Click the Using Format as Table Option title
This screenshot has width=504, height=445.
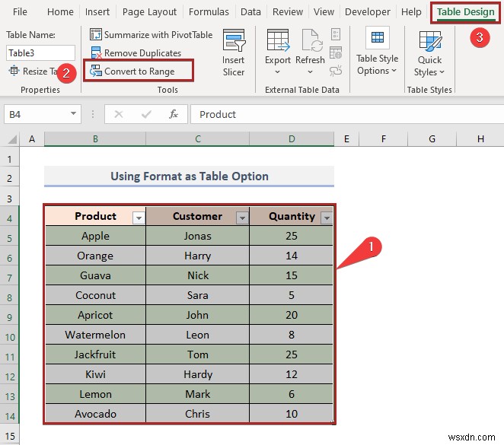(x=190, y=176)
